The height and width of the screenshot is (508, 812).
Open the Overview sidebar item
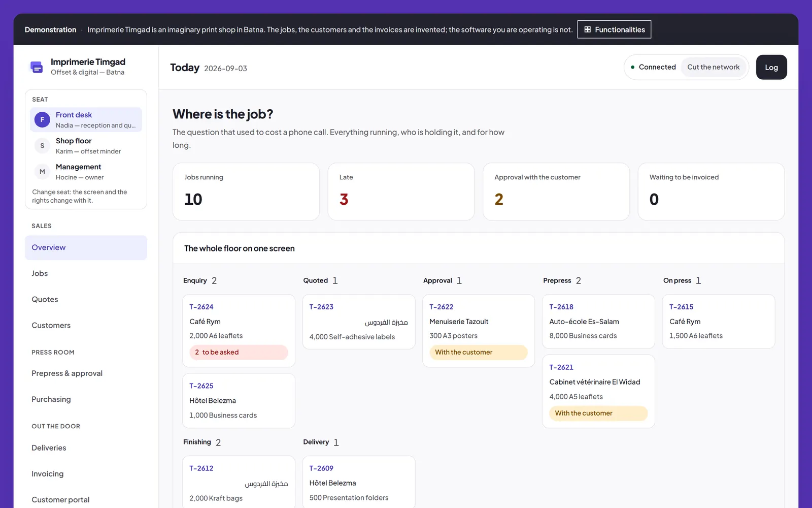[x=86, y=247]
